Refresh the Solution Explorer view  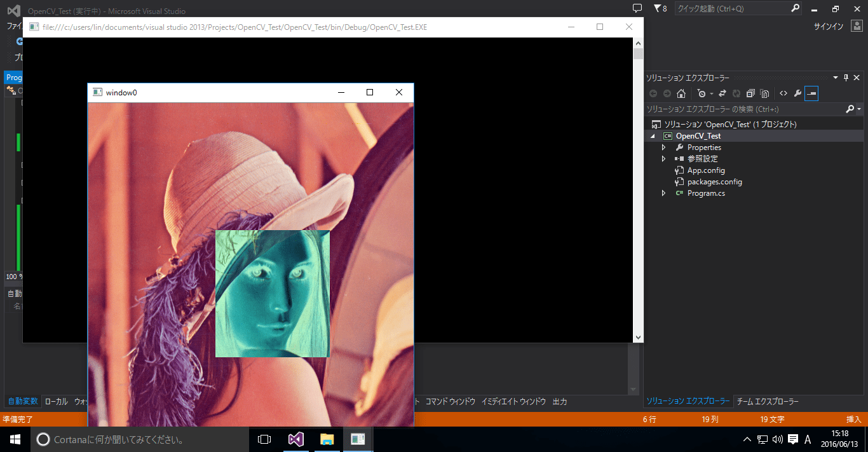735,93
